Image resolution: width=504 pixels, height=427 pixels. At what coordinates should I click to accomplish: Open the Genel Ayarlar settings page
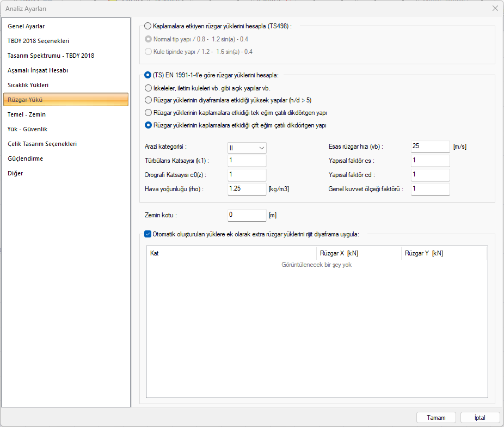coord(26,26)
